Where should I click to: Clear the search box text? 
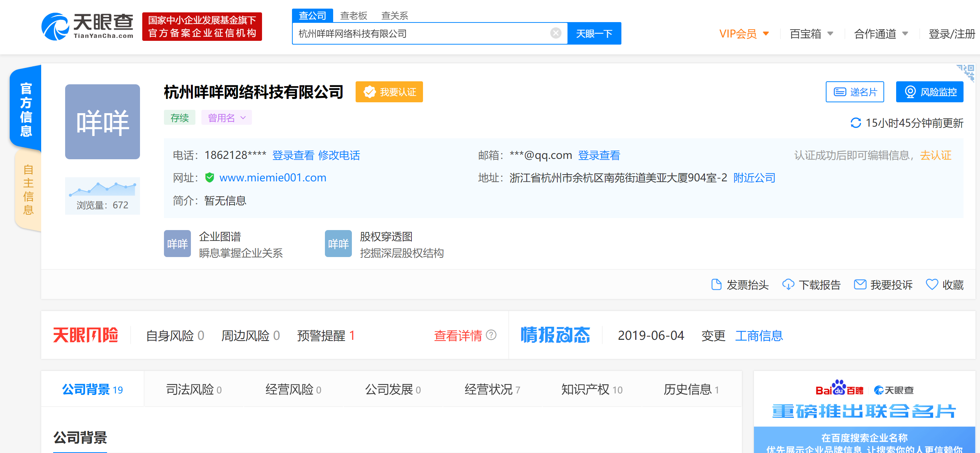pyautogui.click(x=556, y=33)
